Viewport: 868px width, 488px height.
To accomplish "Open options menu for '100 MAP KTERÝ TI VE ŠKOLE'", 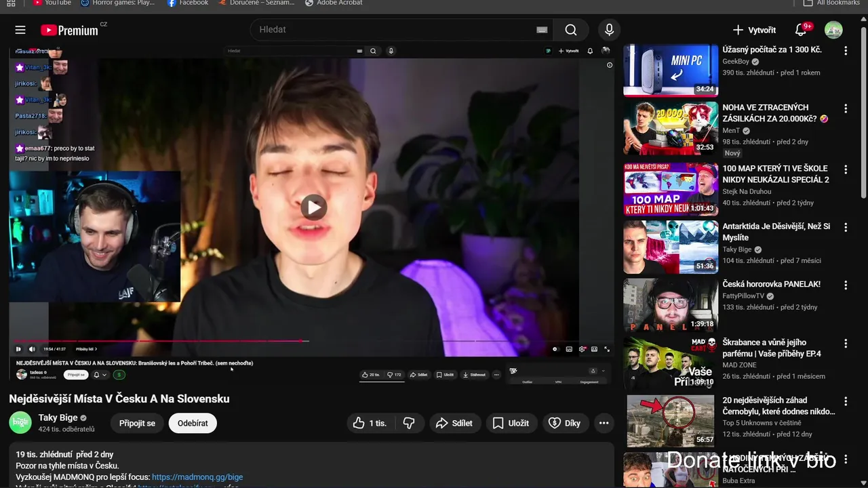I will point(846,169).
